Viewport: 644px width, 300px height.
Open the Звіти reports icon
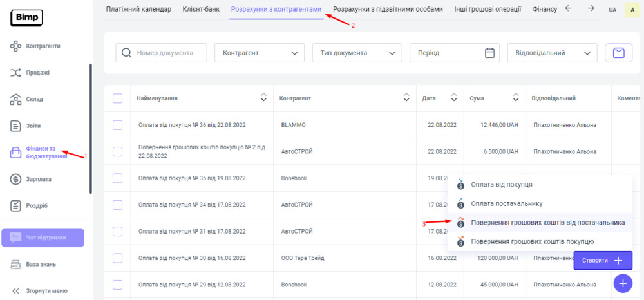click(17, 126)
